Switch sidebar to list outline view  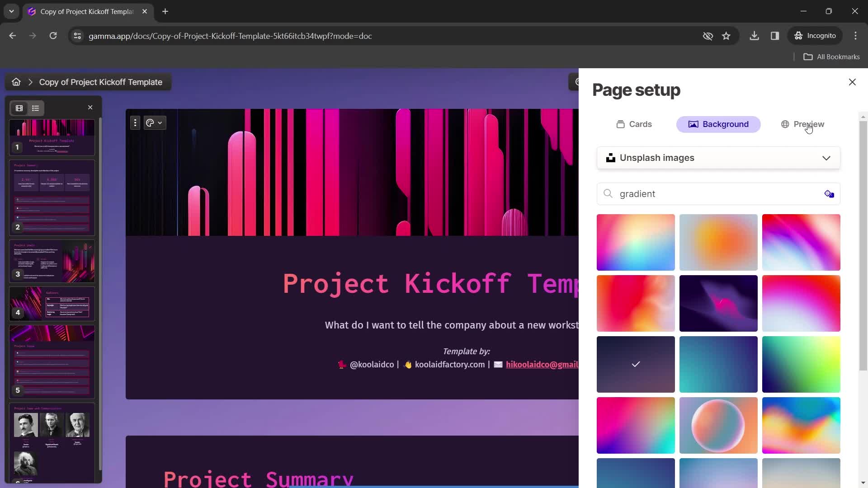coord(36,108)
